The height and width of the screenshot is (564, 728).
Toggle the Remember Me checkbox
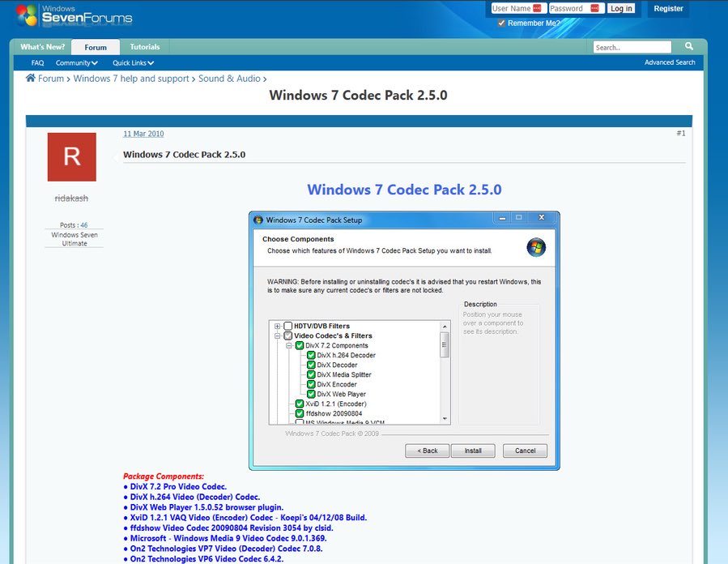(501, 23)
